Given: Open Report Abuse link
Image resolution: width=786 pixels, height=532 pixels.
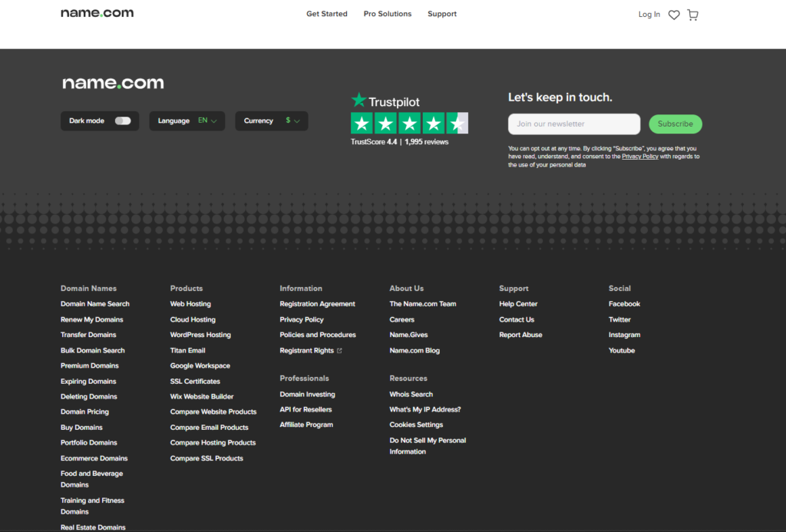Looking at the screenshot, I should click(521, 335).
